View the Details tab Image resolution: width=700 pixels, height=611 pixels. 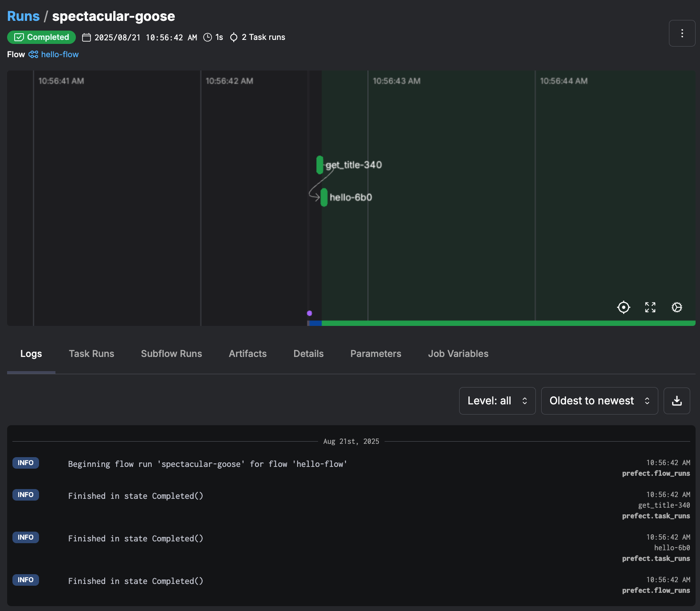[308, 354]
